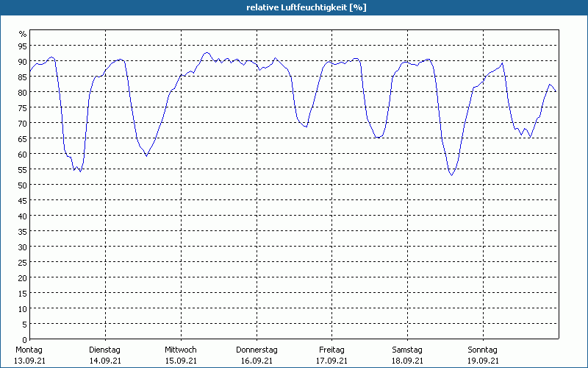Click Wednesday's humidity peak on the curve
Screen dimensions: 588x368
[x=207, y=52]
